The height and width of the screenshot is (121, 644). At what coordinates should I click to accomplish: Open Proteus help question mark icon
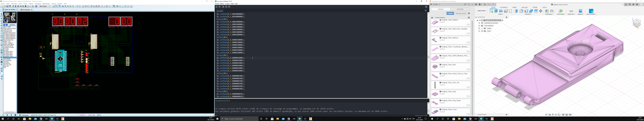tap(36, 6)
